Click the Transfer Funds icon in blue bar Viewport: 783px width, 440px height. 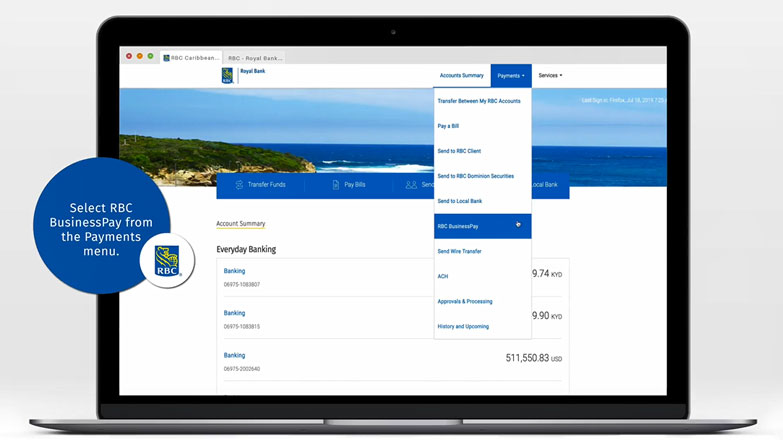239,185
